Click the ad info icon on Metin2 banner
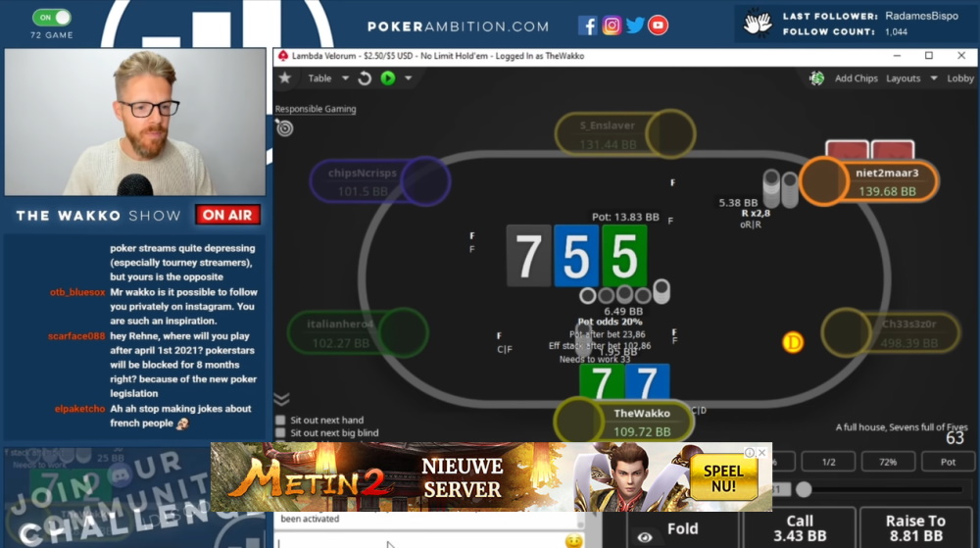Image resolution: width=980 pixels, height=548 pixels. click(x=750, y=452)
